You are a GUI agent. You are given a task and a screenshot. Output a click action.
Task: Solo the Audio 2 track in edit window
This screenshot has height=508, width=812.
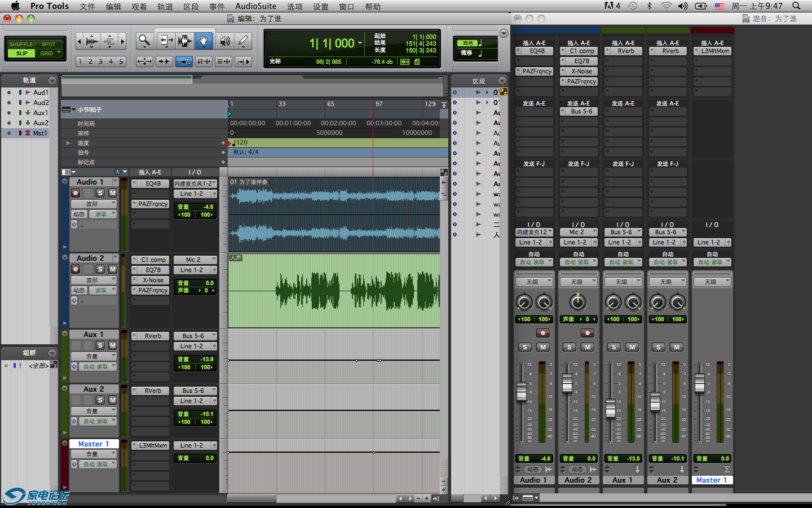(100, 269)
